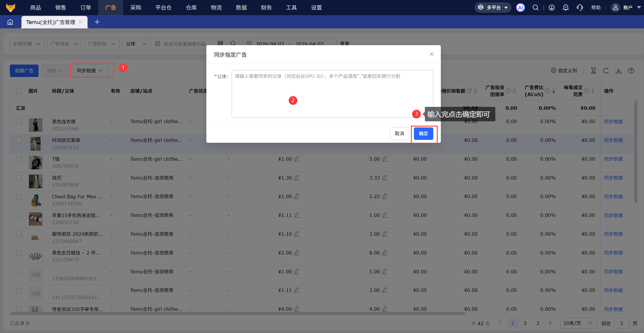The width and height of the screenshot is (644, 333).
Task: Click the download center icon in the top bar
Action: coord(552,8)
